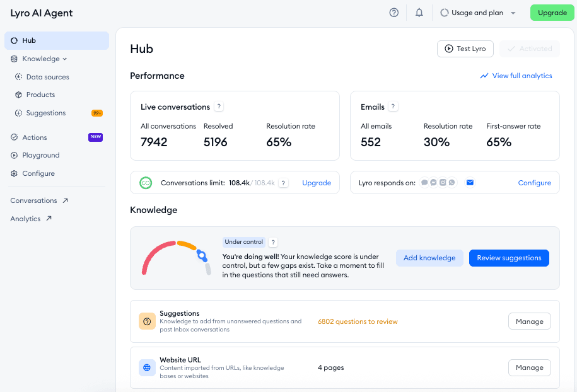Open Actions in sidebar
Screen dimensions: 577x392
click(35, 137)
